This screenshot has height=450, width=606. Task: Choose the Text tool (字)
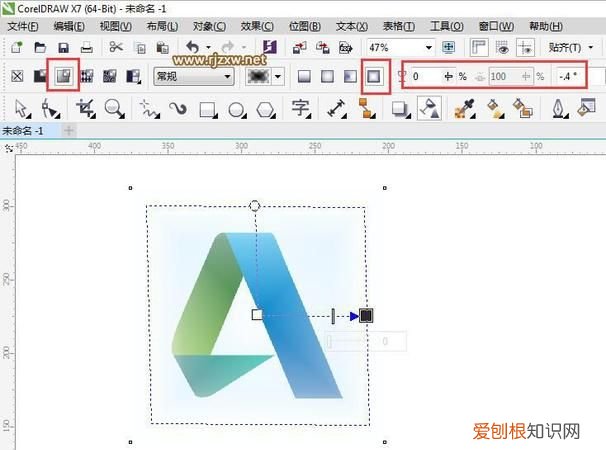click(299, 108)
